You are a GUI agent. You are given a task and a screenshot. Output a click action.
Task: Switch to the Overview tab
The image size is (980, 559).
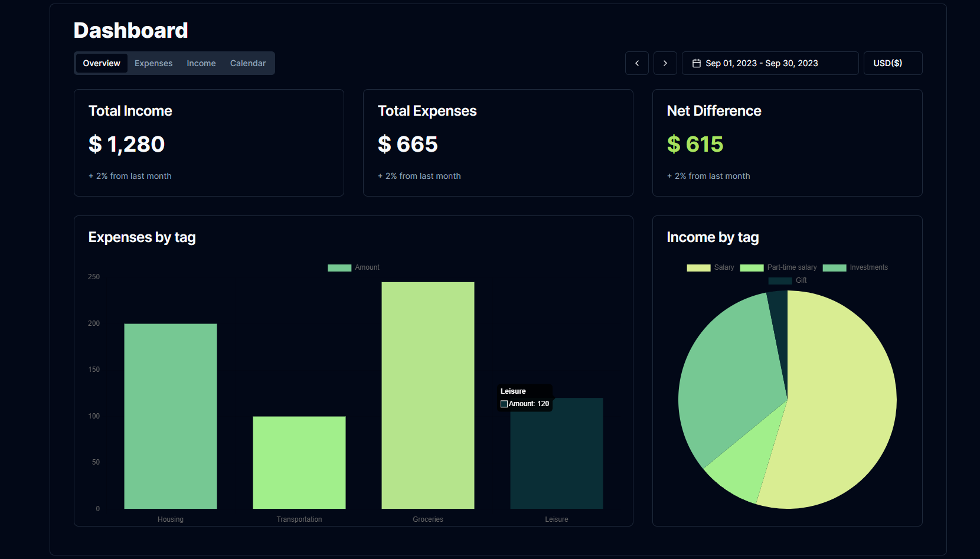(x=102, y=63)
